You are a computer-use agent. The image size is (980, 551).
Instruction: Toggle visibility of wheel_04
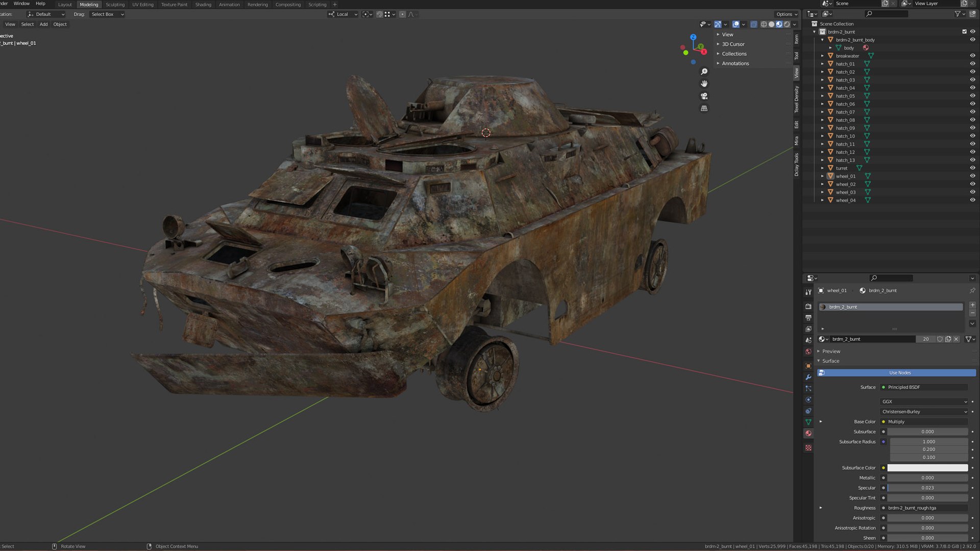(x=972, y=201)
